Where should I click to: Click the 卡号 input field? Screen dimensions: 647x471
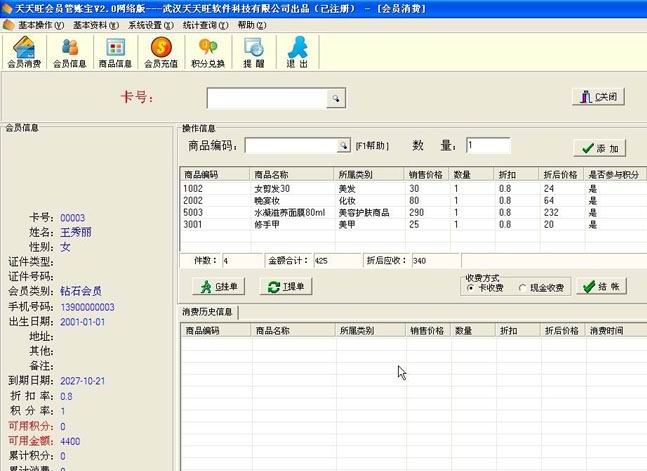coord(267,99)
